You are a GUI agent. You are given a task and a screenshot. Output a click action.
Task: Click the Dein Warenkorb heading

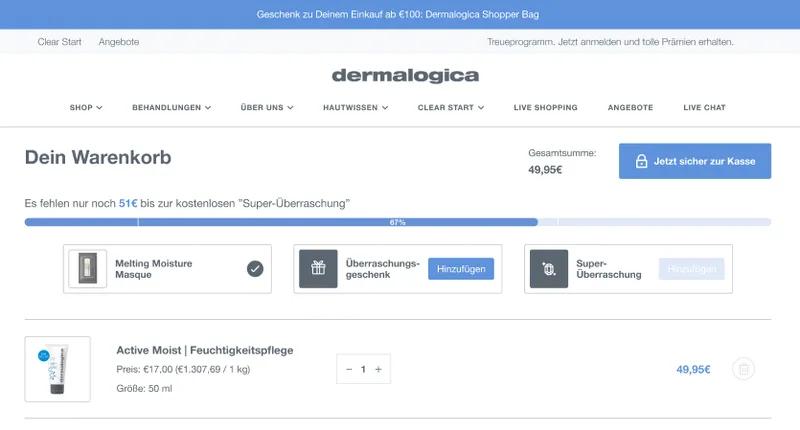pos(98,158)
